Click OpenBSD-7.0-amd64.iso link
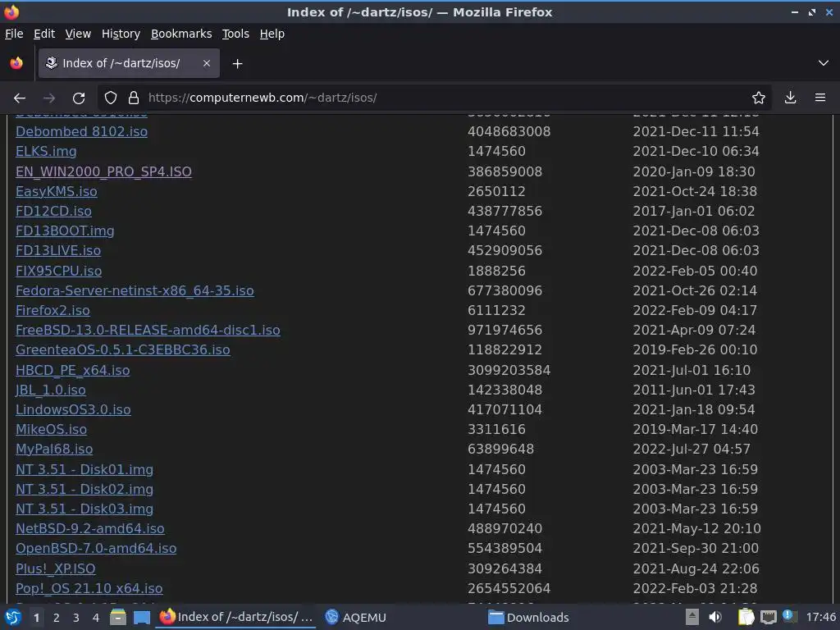The height and width of the screenshot is (630, 840). pos(96,549)
